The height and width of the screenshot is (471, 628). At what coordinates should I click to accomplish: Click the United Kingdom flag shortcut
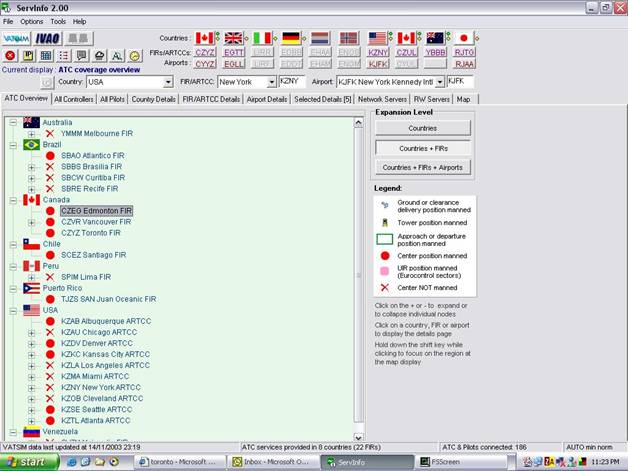234,38
